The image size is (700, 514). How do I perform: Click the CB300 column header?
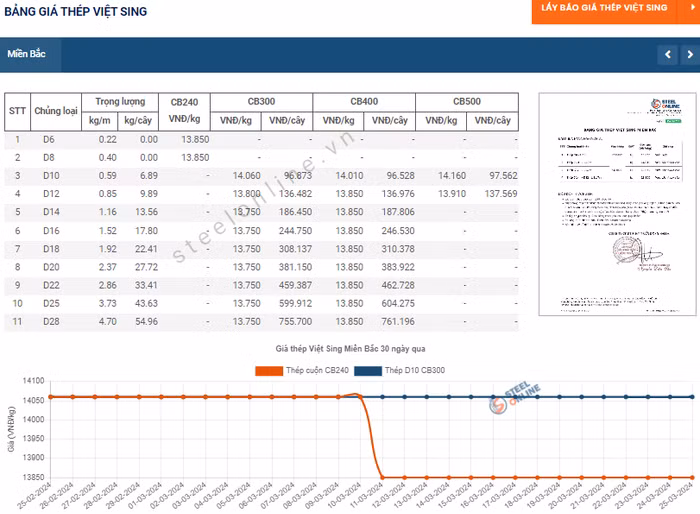261,102
